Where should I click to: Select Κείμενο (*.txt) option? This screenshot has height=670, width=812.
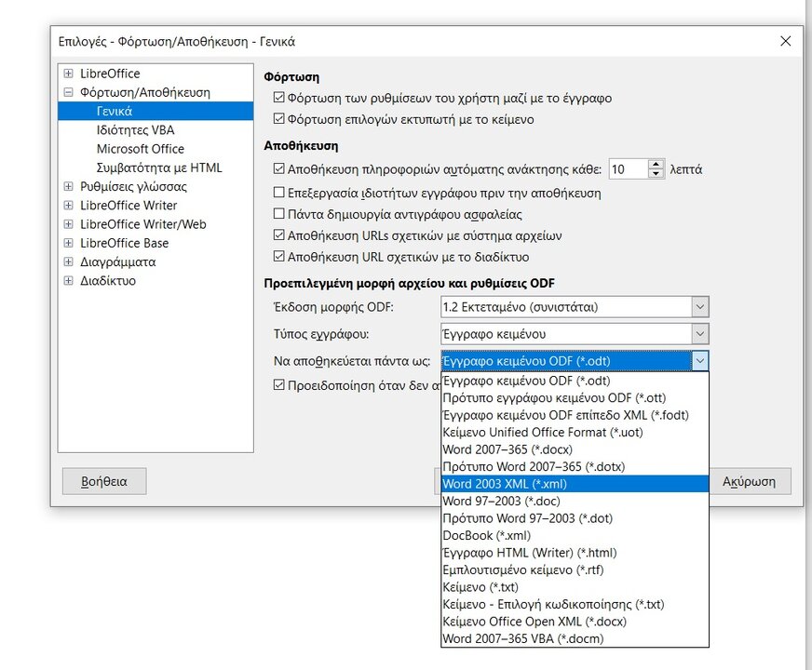[x=575, y=586]
